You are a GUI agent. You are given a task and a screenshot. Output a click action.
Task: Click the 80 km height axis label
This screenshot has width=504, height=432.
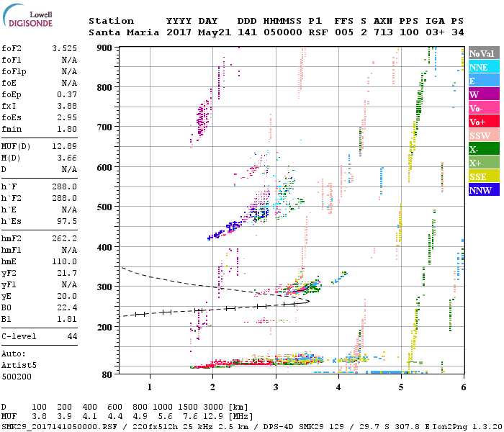(107, 374)
